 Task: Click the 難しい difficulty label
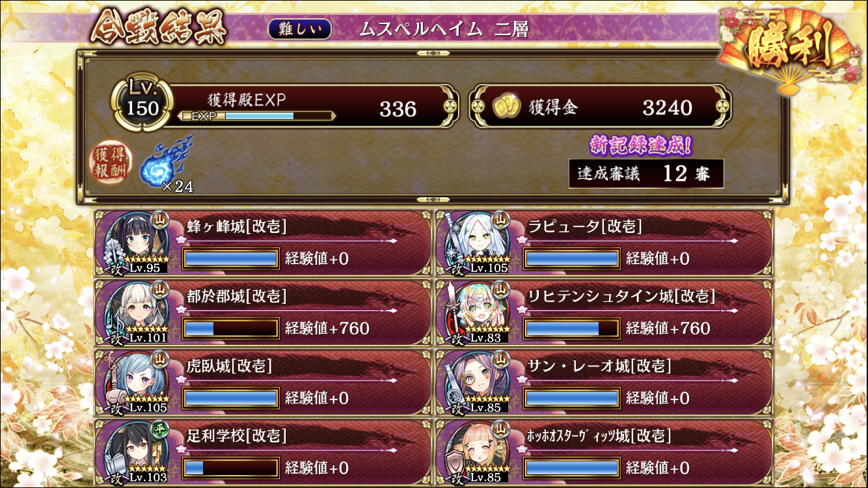click(x=299, y=29)
